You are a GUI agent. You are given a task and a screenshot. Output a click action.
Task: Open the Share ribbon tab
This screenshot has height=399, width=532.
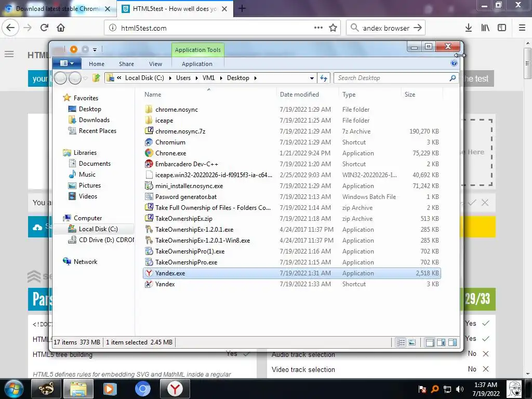pyautogui.click(x=127, y=64)
